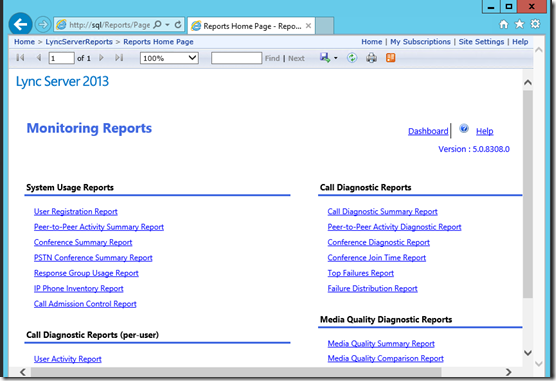Click the report vertical scrollbar down arrow
The width and height of the screenshot is (556, 381).
[528, 353]
